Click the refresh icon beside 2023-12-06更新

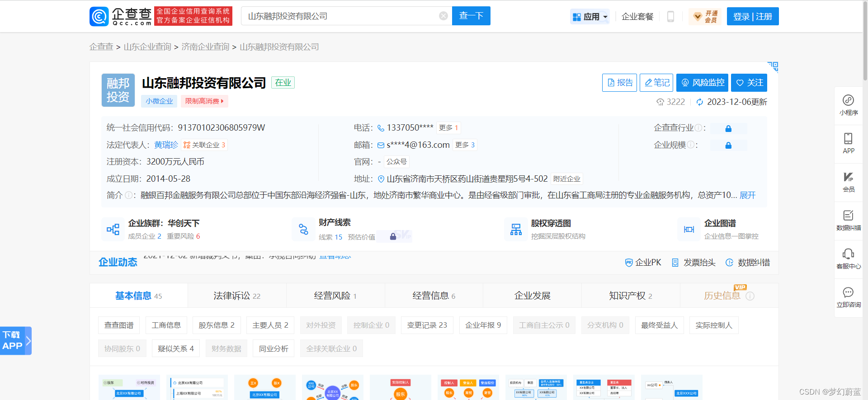coord(700,102)
